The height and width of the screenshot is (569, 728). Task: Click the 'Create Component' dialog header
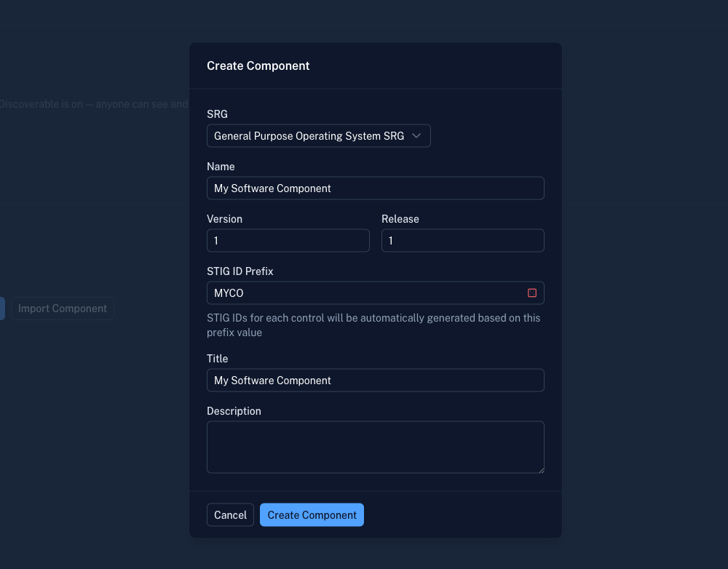258,65
